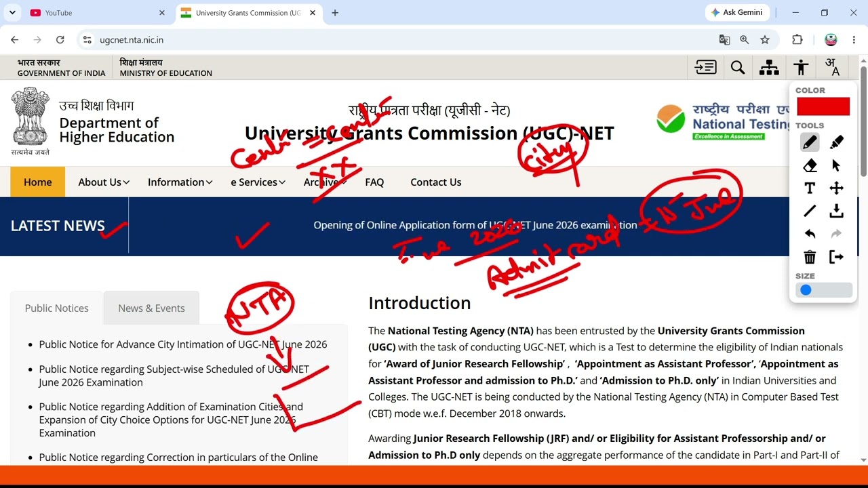Expand About Us dropdown menu
The image size is (868, 488).
(104, 182)
